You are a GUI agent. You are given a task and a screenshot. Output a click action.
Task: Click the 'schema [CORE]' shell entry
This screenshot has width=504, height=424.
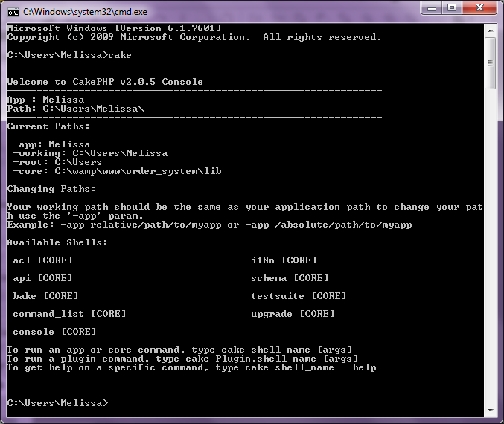tap(290, 278)
